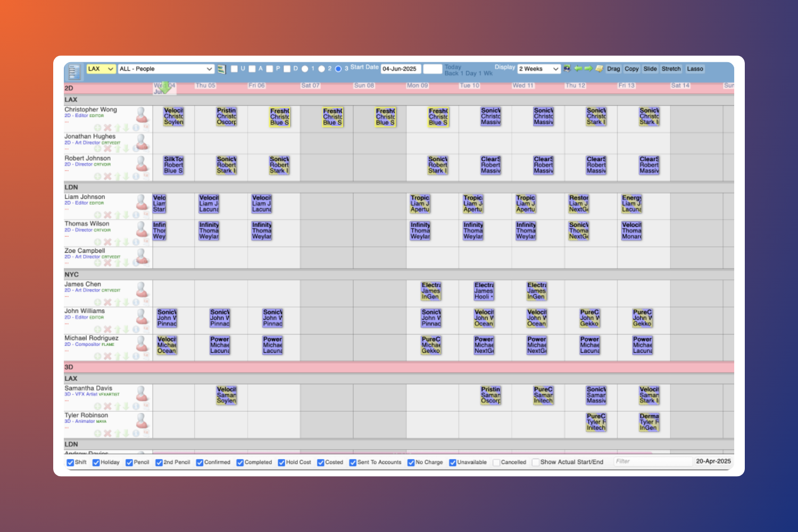Click Samantha Davis's avatar icon
798x532 pixels.
tap(142, 393)
